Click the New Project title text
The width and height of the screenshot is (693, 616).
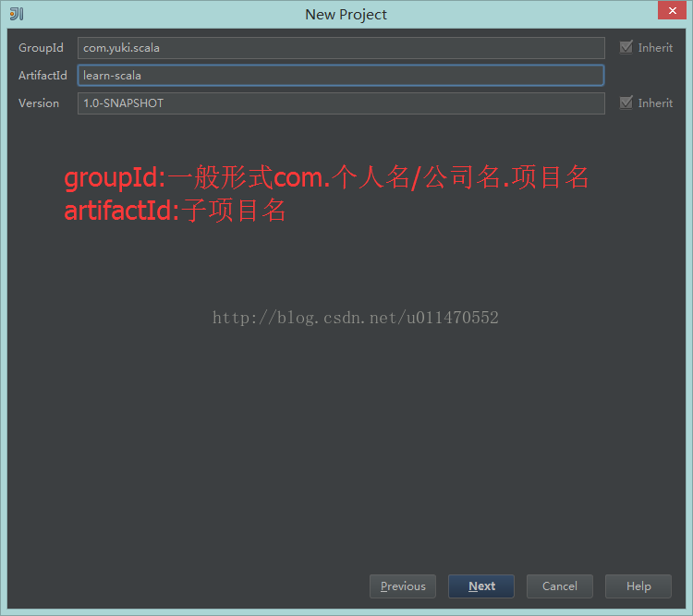pos(346,15)
